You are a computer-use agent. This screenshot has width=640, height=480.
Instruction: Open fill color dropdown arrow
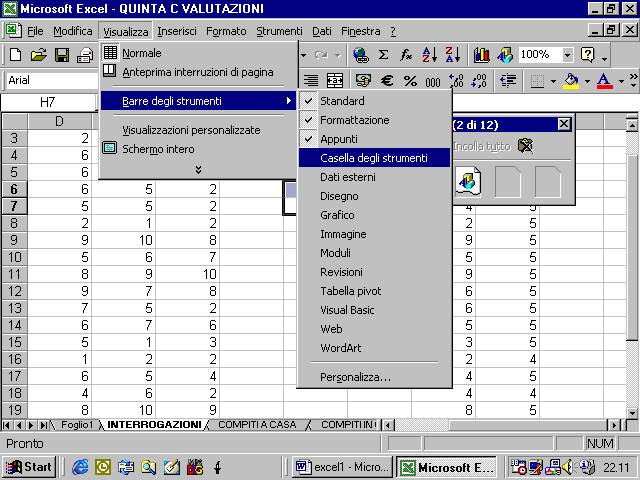point(587,81)
